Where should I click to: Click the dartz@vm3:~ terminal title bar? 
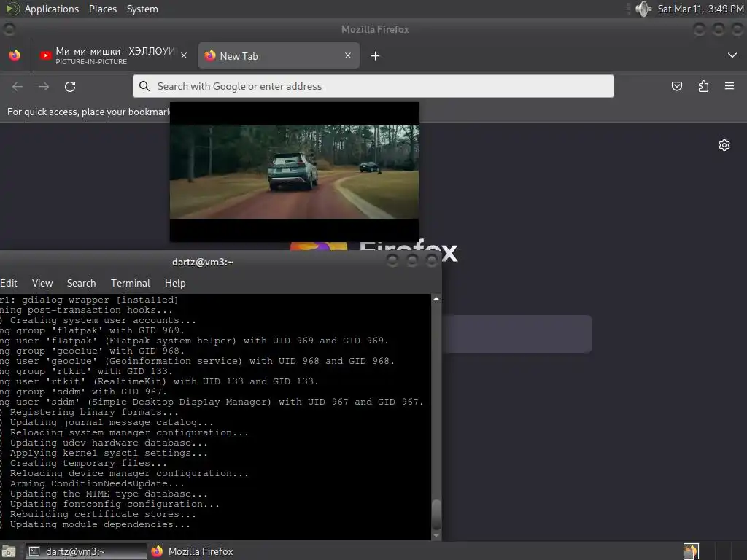pyautogui.click(x=203, y=262)
